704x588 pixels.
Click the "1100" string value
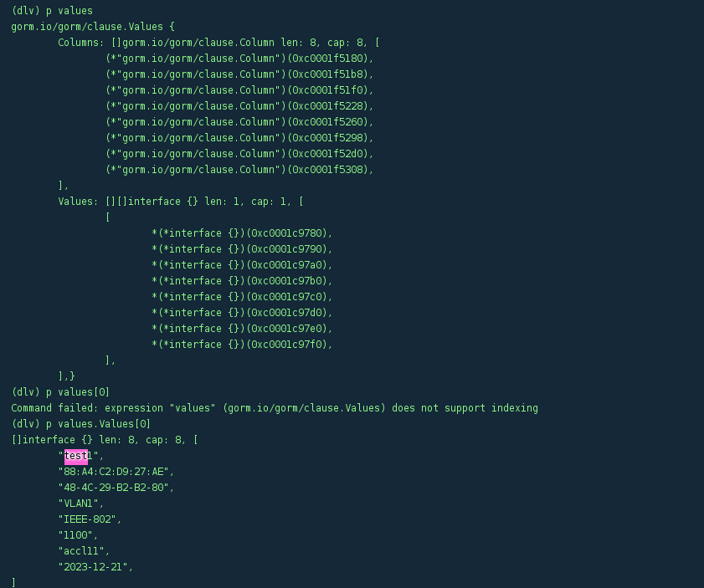(78, 535)
